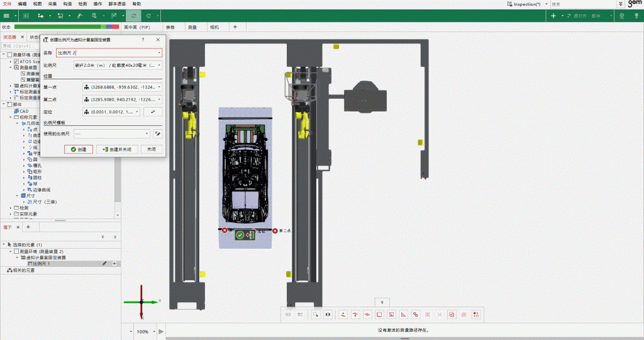Click the green checkmark confirm icon in viewport
This screenshot has height=340, width=644.
point(240,235)
